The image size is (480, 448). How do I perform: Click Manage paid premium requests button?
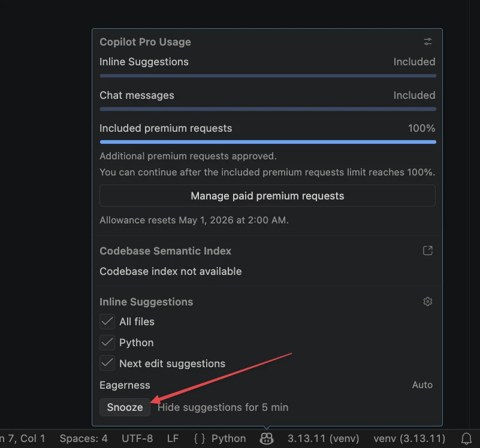[267, 196]
